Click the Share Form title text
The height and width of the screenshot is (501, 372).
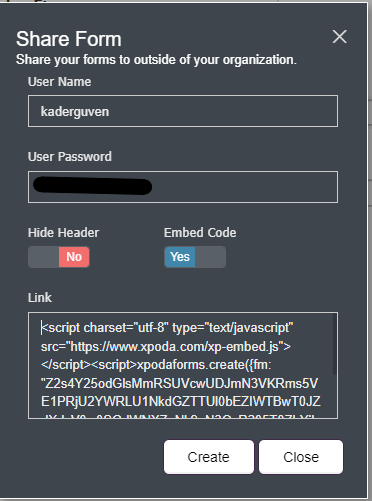point(69,39)
